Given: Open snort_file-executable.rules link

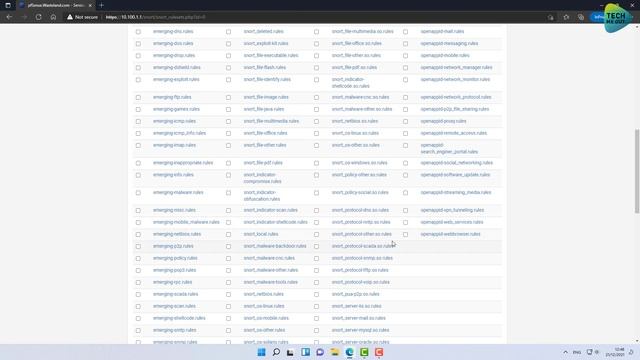Looking at the screenshot, I should click(x=271, y=56).
